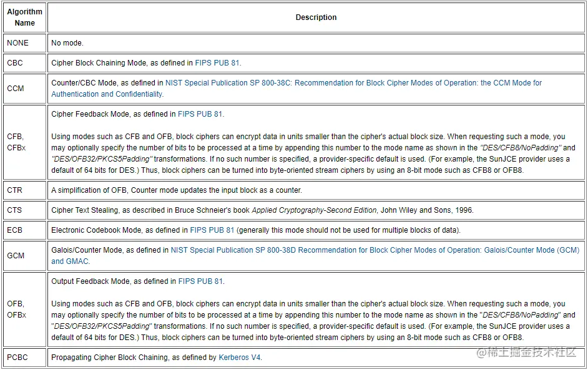Click 'Propagating Cipher Block Chaining' description text
Viewport: 588px width, 370px height.
pos(109,358)
